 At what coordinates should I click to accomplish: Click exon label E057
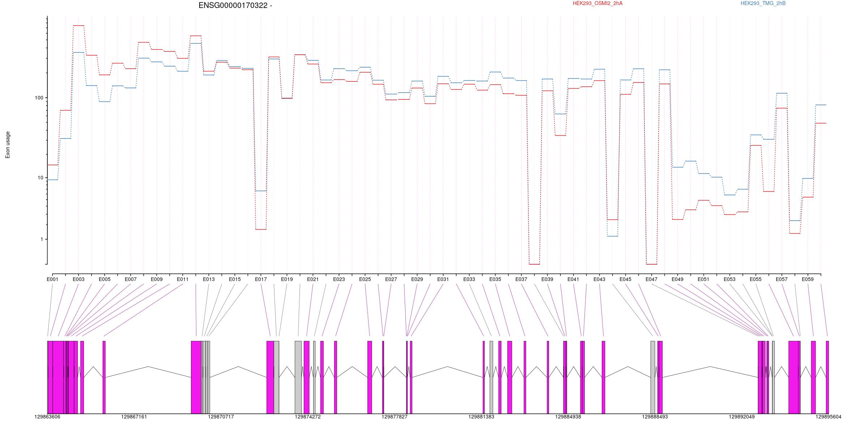782,279
